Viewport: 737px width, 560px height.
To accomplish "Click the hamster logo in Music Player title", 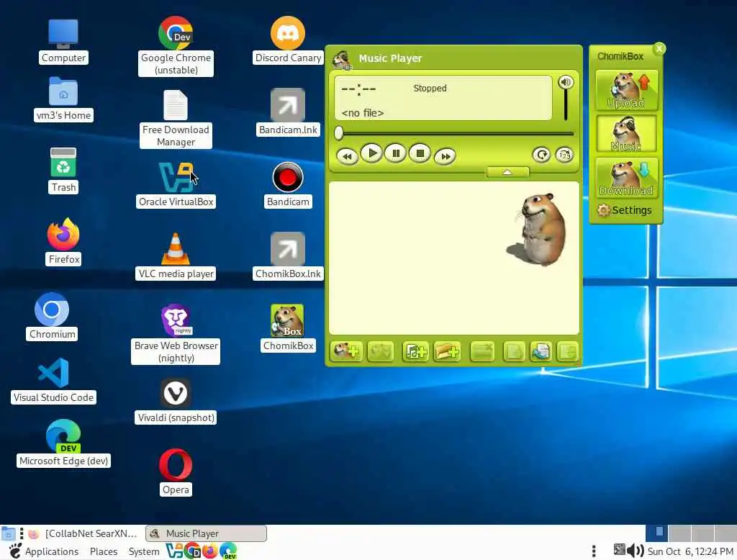I will (342, 60).
